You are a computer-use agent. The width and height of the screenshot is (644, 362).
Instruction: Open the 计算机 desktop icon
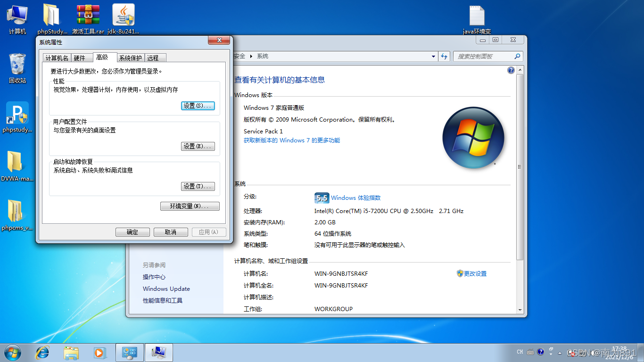tap(17, 19)
